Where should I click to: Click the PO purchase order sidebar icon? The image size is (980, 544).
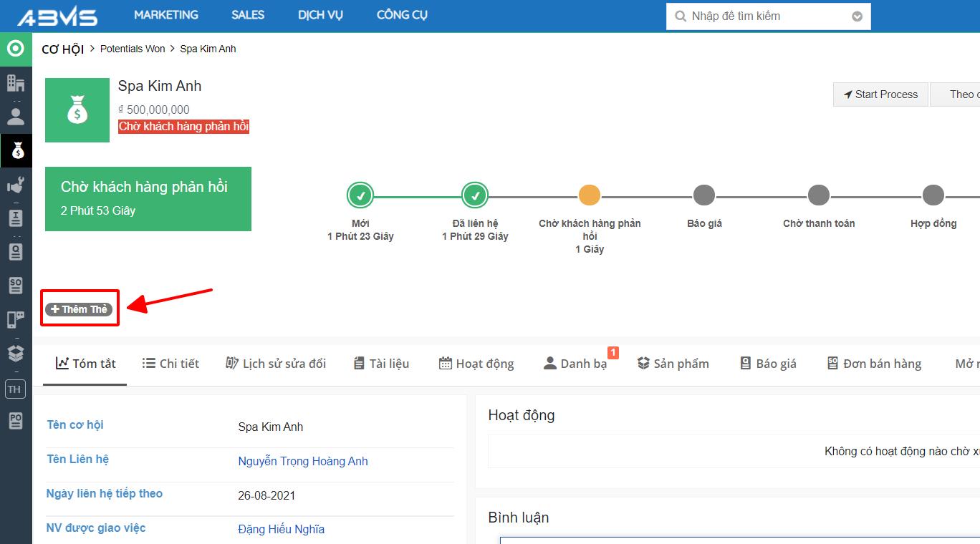(16, 421)
